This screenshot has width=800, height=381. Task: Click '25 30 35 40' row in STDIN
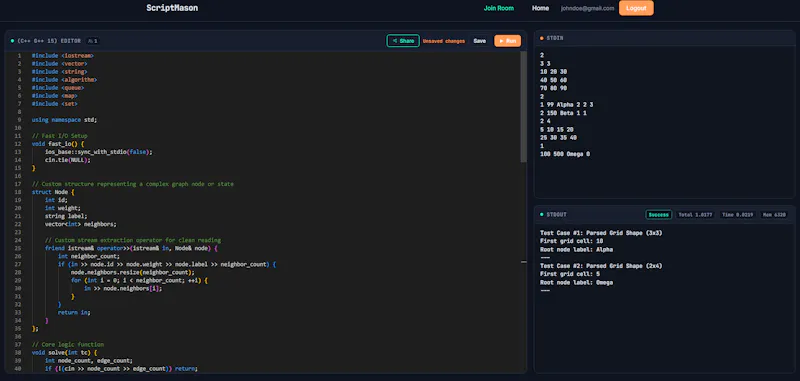[x=558, y=138]
